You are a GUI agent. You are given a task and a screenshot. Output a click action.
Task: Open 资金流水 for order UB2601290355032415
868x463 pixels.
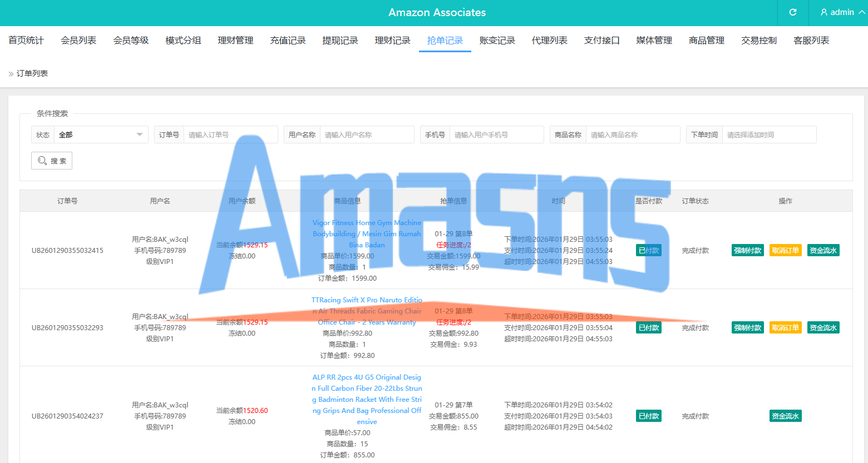[823, 250]
